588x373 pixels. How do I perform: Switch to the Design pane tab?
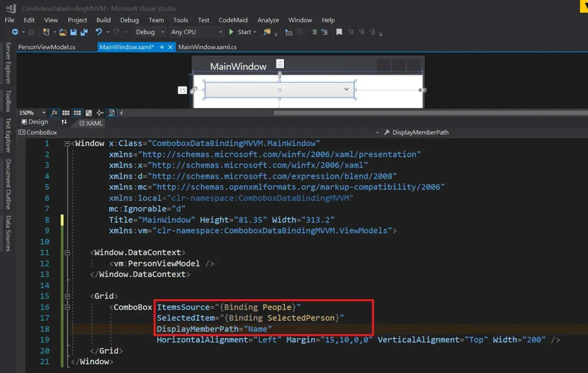point(35,122)
